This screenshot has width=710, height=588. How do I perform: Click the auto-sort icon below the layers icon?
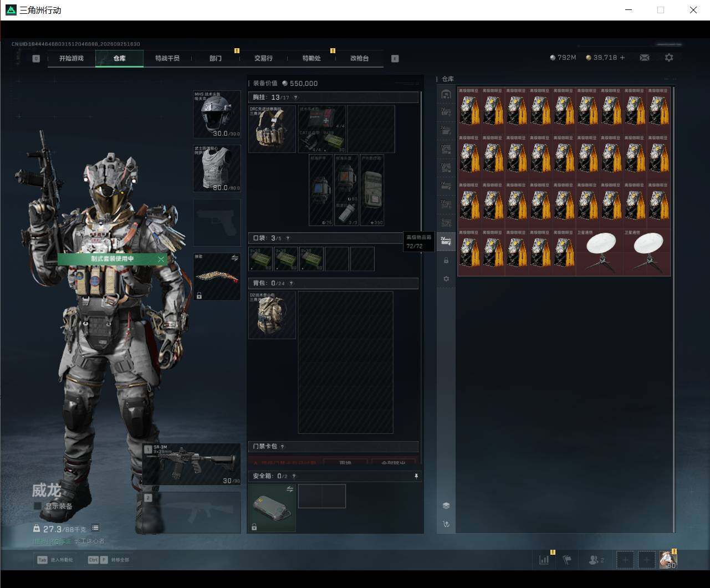tap(446, 524)
